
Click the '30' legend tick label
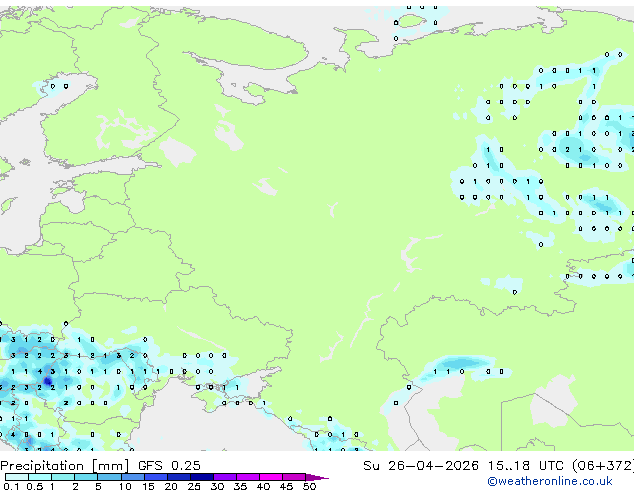tap(218, 486)
